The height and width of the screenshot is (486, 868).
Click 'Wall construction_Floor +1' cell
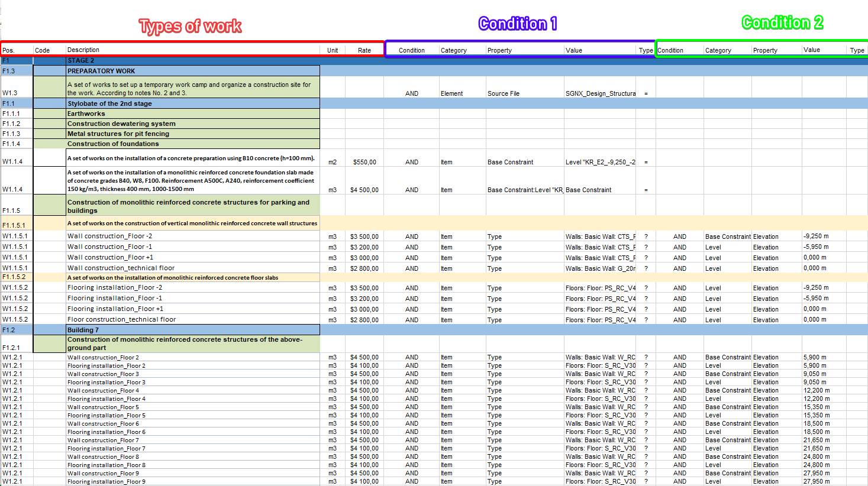point(192,257)
